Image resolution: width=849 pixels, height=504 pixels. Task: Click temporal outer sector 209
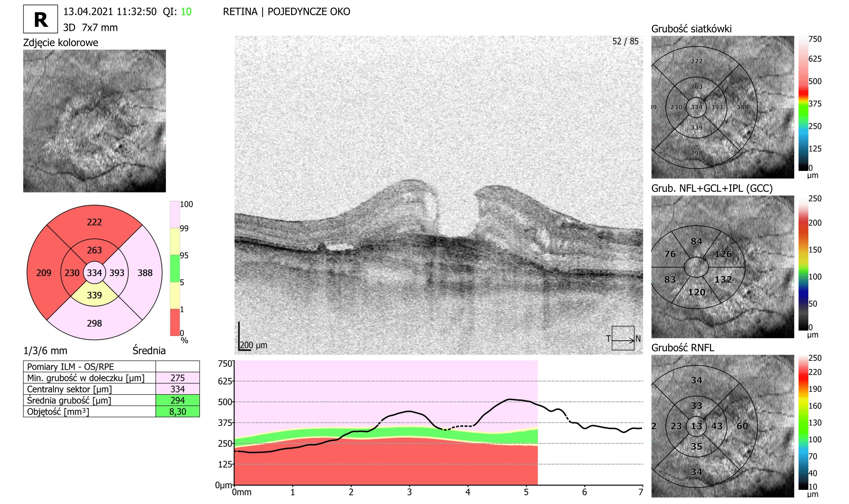(x=44, y=273)
